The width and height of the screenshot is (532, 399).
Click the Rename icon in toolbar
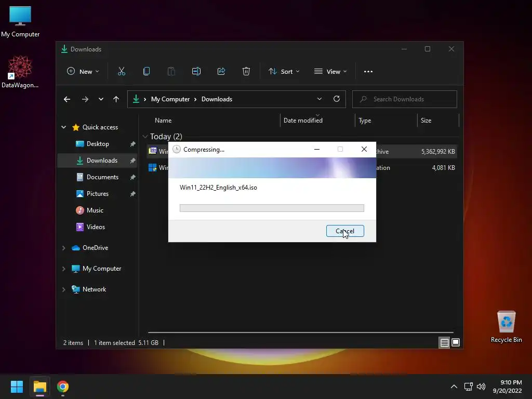click(x=196, y=71)
